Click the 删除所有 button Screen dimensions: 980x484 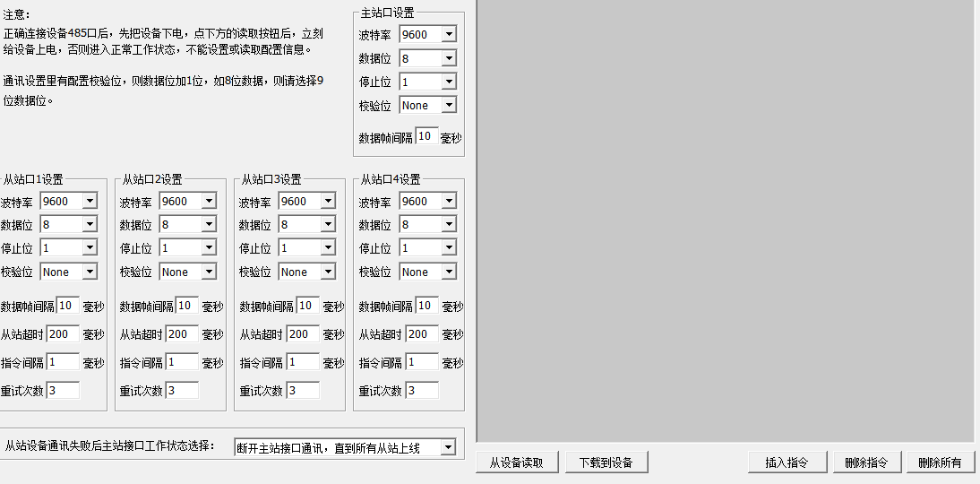(x=939, y=462)
